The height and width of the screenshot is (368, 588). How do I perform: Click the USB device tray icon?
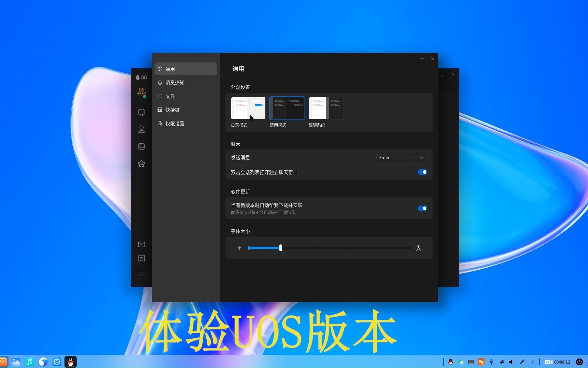tap(491, 362)
